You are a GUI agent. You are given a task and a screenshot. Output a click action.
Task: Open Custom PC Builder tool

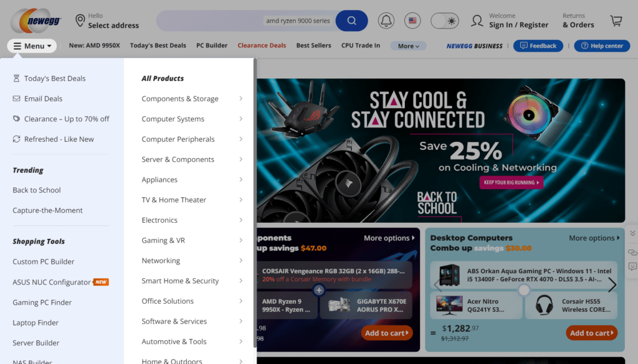(44, 261)
